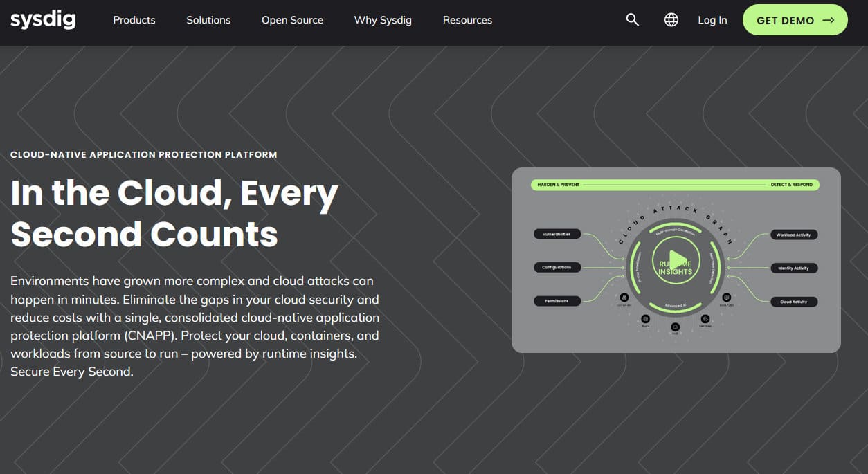Click the 'Identity Activity' label in the diagram

coord(794,268)
